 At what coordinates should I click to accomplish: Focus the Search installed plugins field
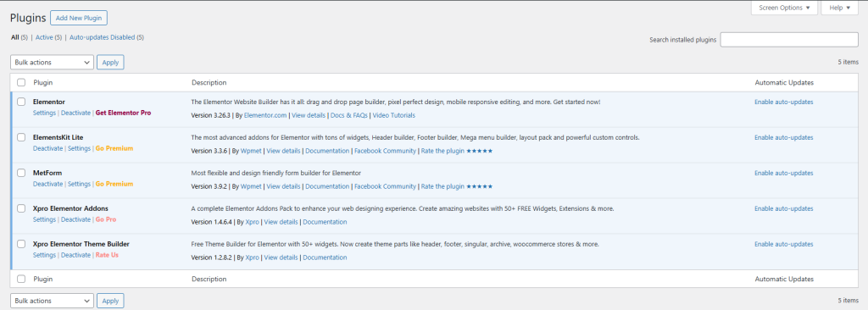pos(789,40)
